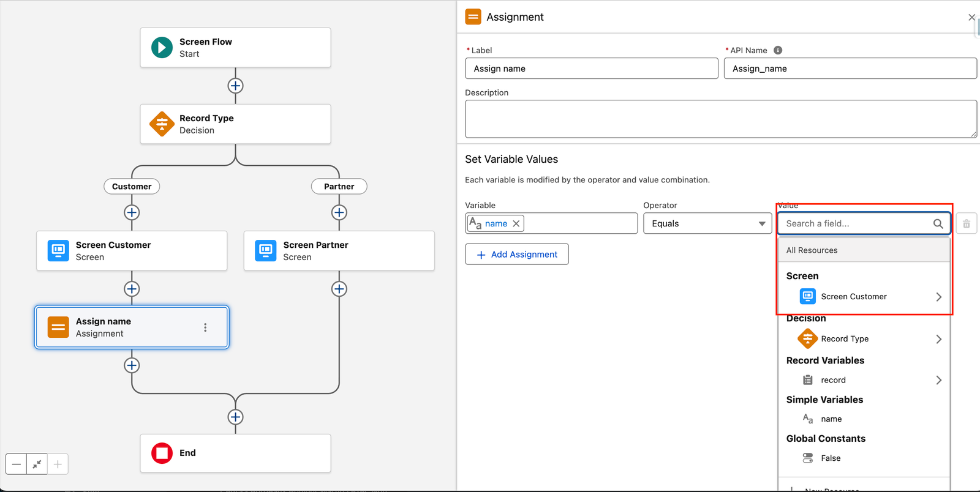The height and width of the screenshot is (492, 980).
Task: Click the Add Assignment button
Action: (x=517, y=255)
